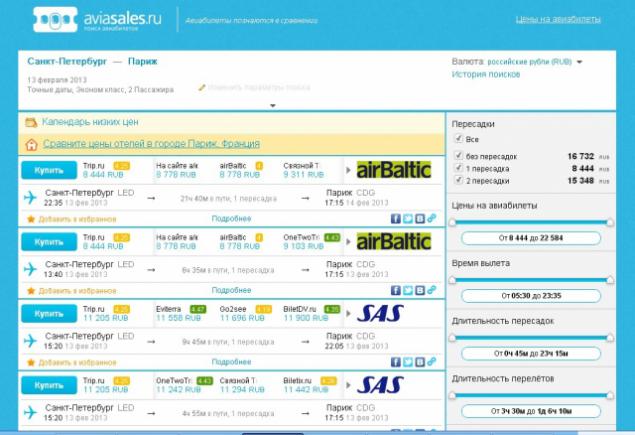This screenshot has width=635, height=435.
Task: Share 22:35 flight on Facebook
Action: pos(396,219)
